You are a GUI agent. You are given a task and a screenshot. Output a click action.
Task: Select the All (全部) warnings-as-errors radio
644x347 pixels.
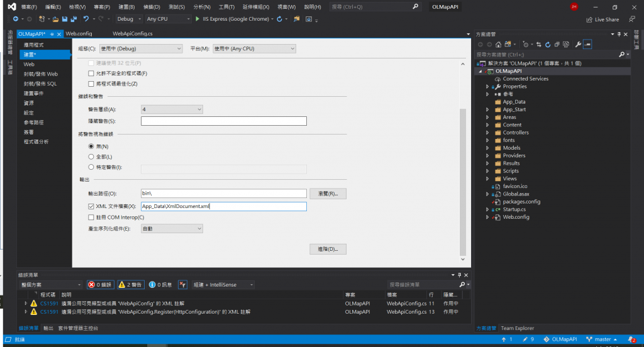pyautogui.click(x=91, y=157)
